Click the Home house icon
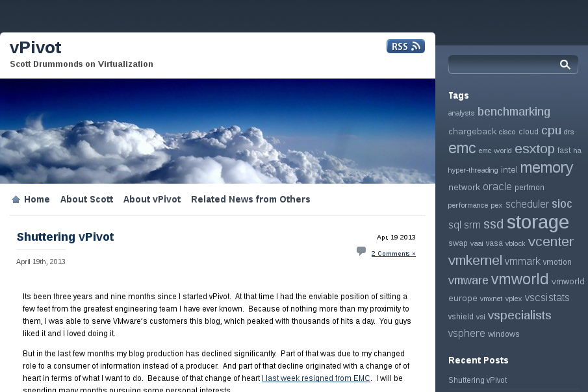This screenshot has width=588, height=392. pos(16,199)
